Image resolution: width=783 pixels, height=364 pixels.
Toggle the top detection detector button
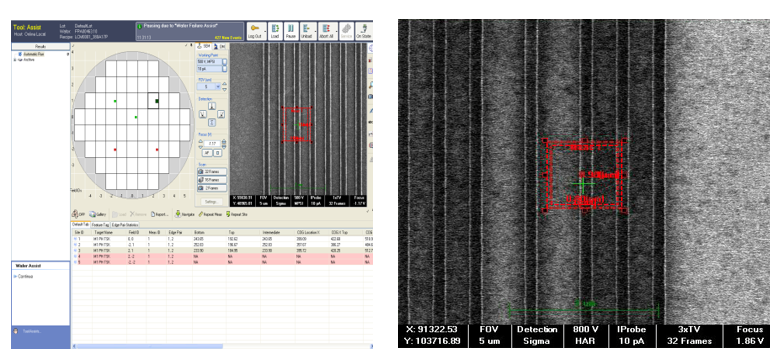pos(211,106)
